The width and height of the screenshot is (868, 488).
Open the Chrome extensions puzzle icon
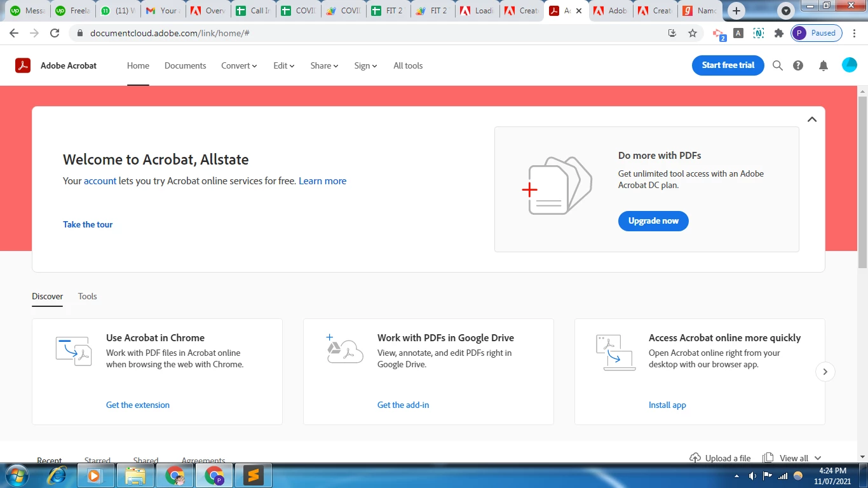779,33
